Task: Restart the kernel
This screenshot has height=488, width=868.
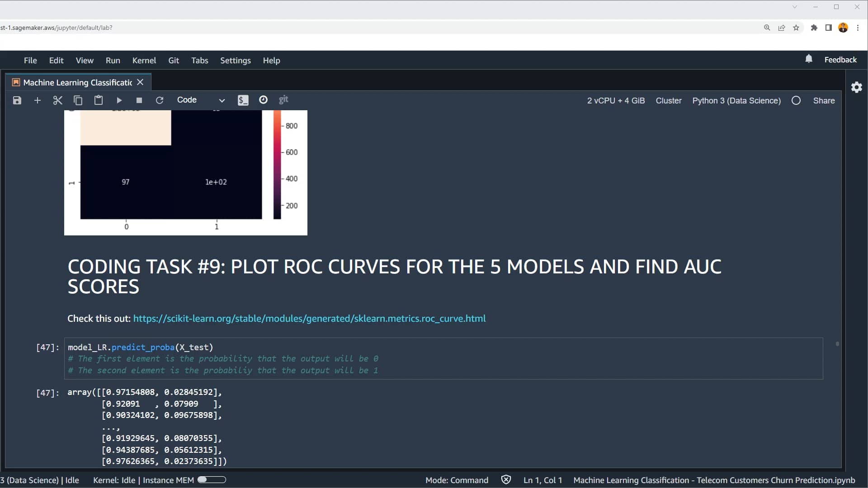Action: [x=159, y=100]
